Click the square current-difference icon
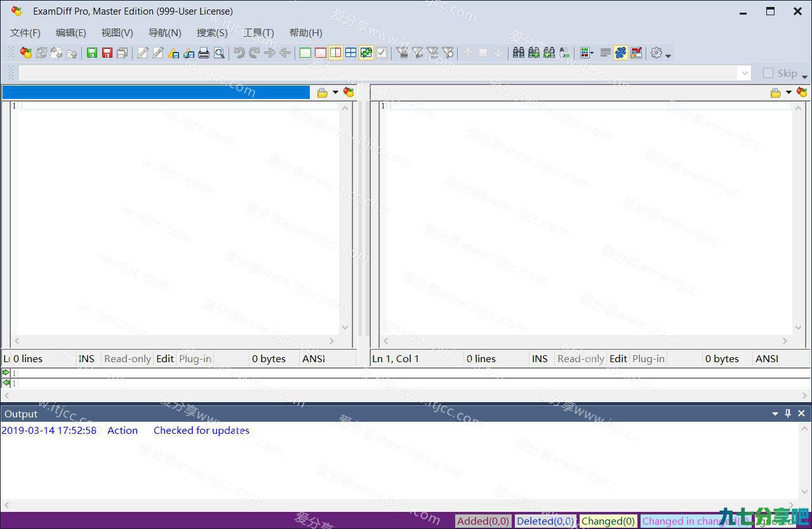812x529 pixels. [x=483, y=53]
